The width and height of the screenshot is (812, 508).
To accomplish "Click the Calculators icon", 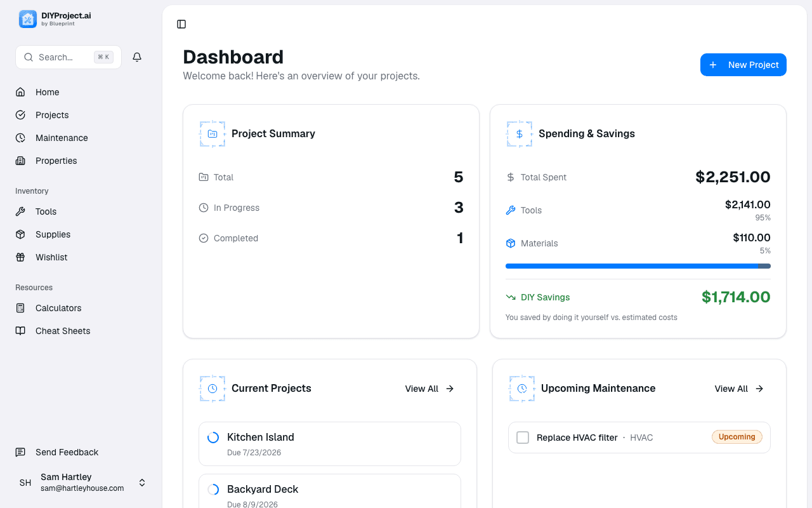I will 20,308.
